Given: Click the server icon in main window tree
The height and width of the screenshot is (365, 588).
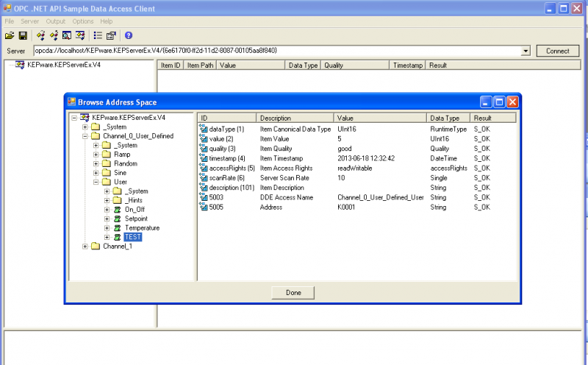Looking at the screenshot, I should point(20,65).
